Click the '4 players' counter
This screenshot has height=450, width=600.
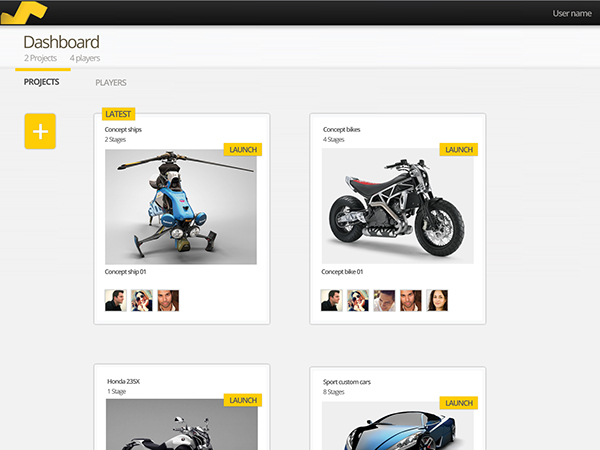point(85,58)
